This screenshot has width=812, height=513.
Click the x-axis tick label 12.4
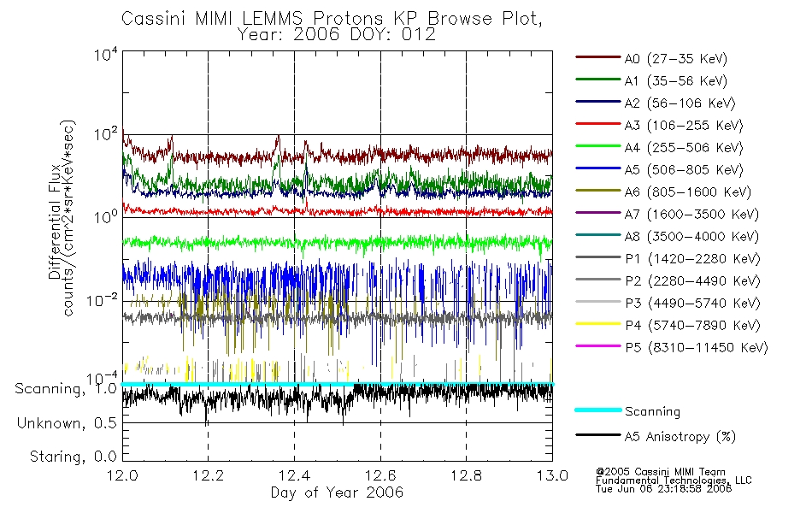click(x=294, y=475)
